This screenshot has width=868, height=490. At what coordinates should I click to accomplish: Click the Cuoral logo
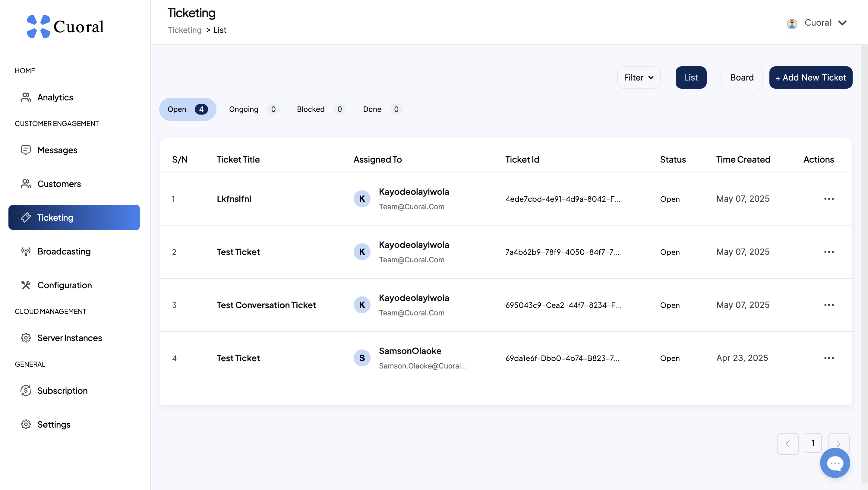point(65,26)
